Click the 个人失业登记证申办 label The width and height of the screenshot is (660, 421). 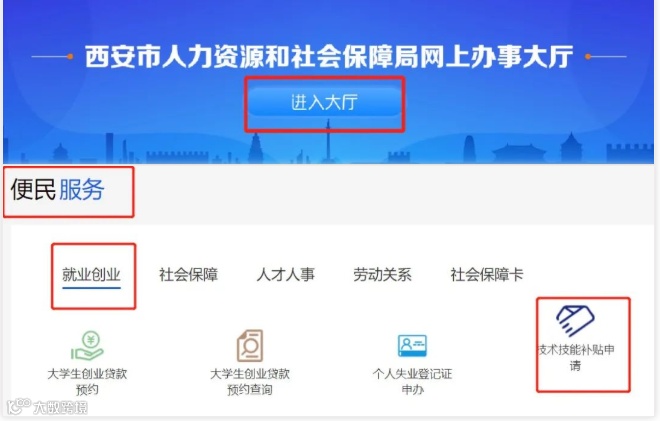[x=412, y=381]
